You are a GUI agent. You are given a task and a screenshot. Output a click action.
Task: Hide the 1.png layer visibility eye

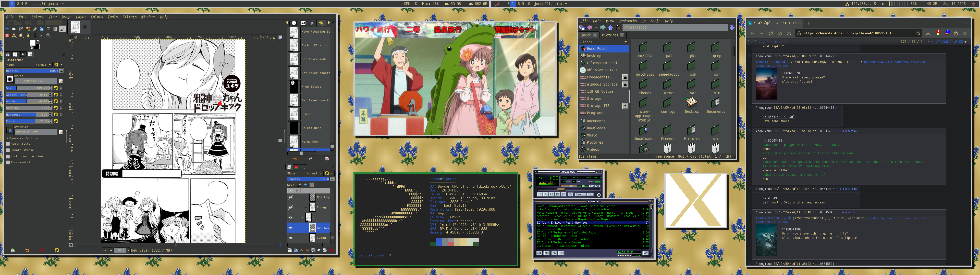tap(291, 238)
